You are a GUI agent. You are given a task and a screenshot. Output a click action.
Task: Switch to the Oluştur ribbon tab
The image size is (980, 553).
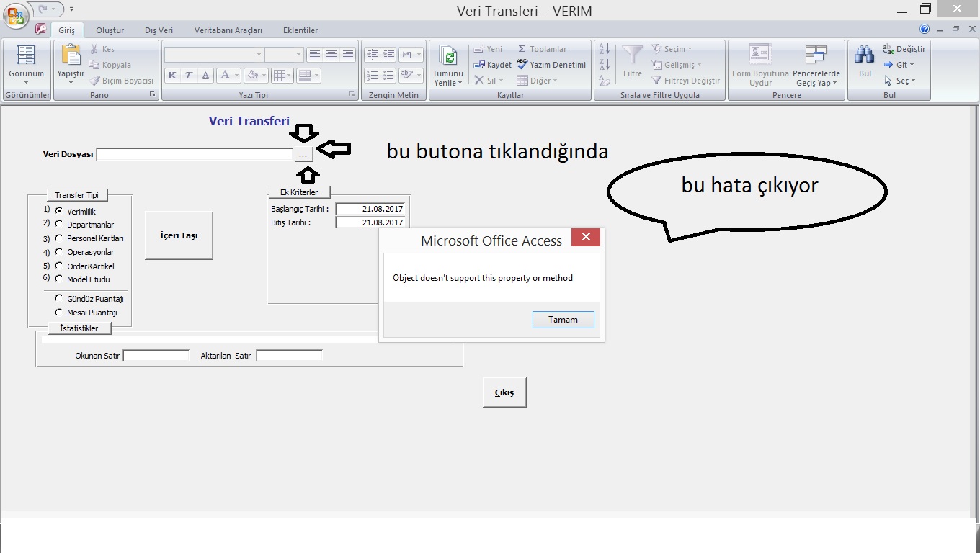tap(110, 30)
